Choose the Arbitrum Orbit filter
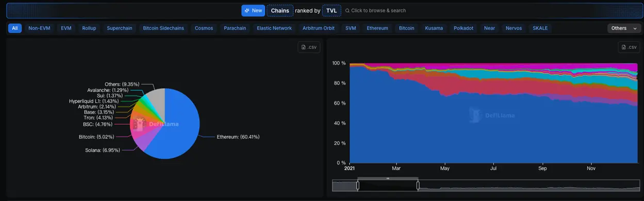This screenshot has height=201, width=644. tap(319, 28)
